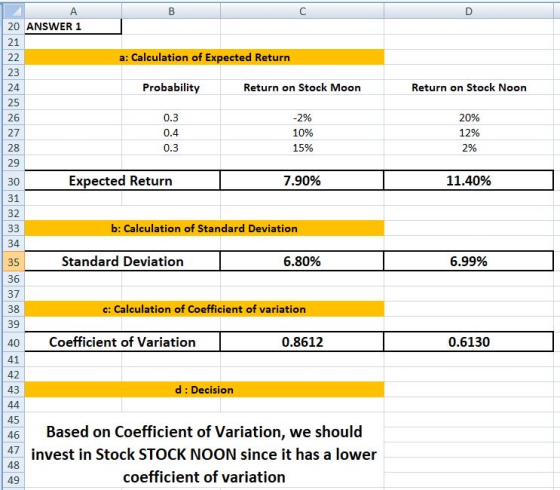
Task: Click the Standard Deviation label cell
Action: 122,261
